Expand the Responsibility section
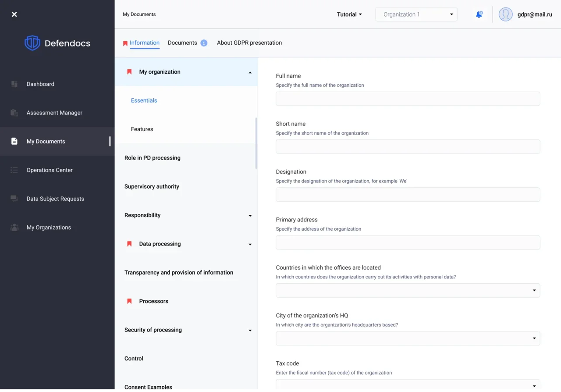This screenshot has width=561, height=392. pos(250,216)
